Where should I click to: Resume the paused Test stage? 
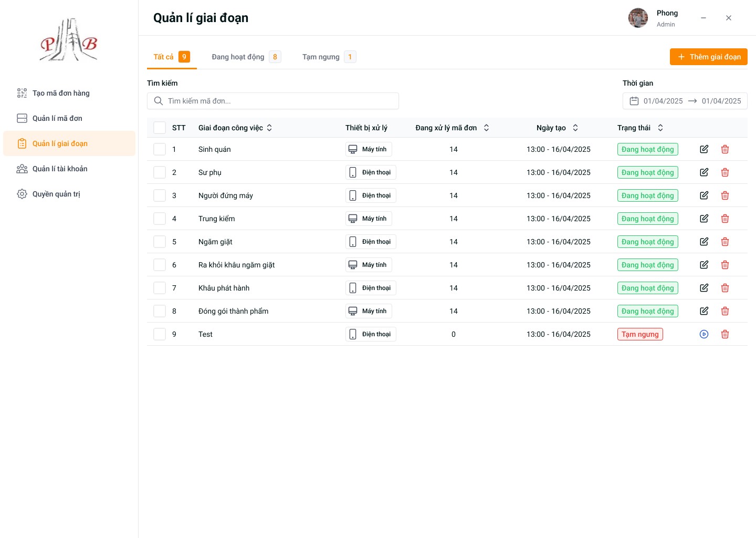tap(704, 334)
